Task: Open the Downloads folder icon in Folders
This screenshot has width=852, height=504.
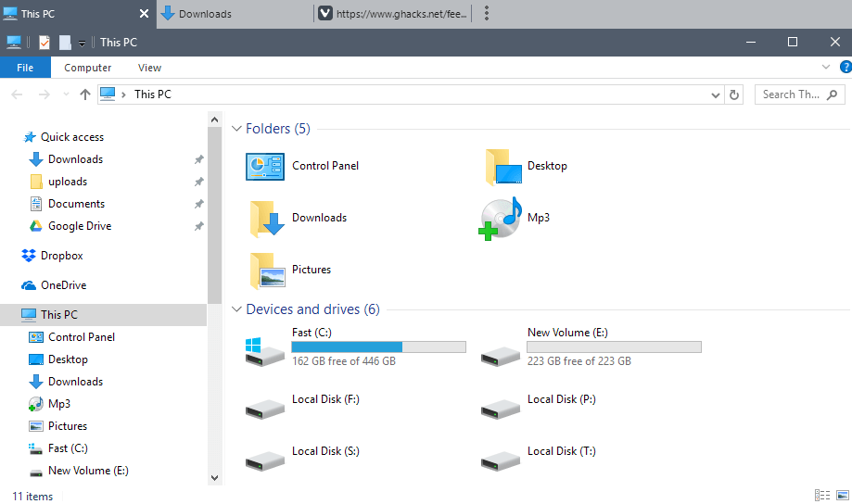Action: pos(267,219)
